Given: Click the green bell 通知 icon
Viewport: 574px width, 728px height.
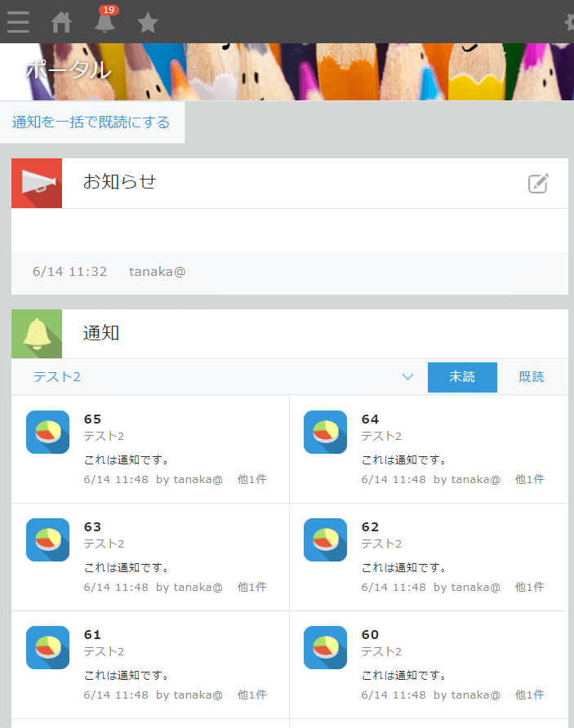Looking at the screenshot, I should [x=37, y=334].
